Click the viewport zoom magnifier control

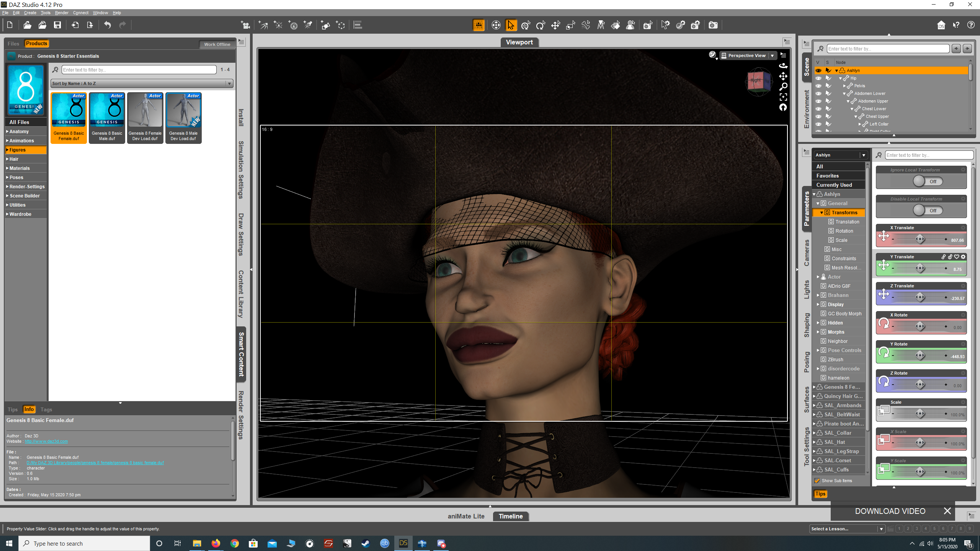[783, 87]
